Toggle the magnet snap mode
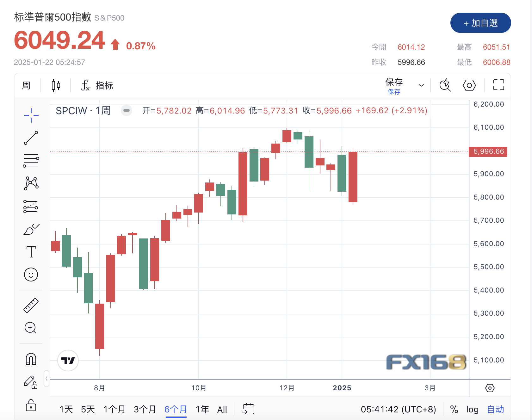The width and height of the screenshot is (532, 420). tap(31, 359)
